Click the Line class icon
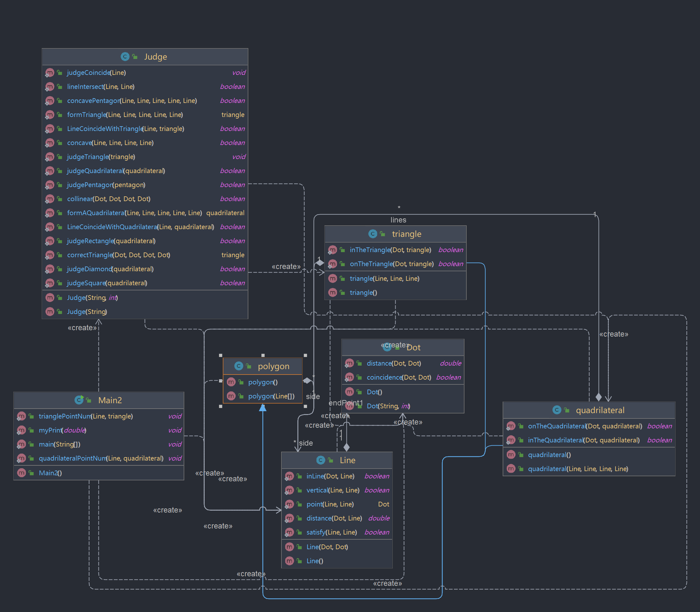 [x=320, y=460]
